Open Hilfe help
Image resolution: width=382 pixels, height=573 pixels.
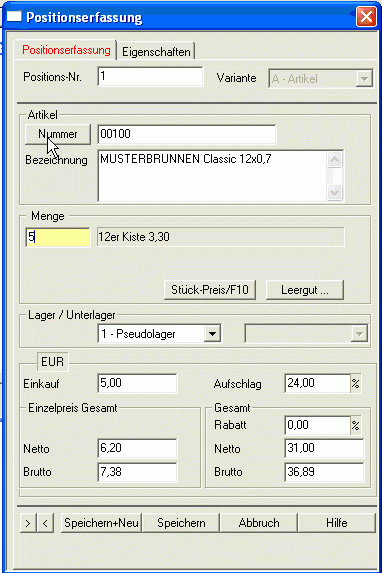[337, 523]
